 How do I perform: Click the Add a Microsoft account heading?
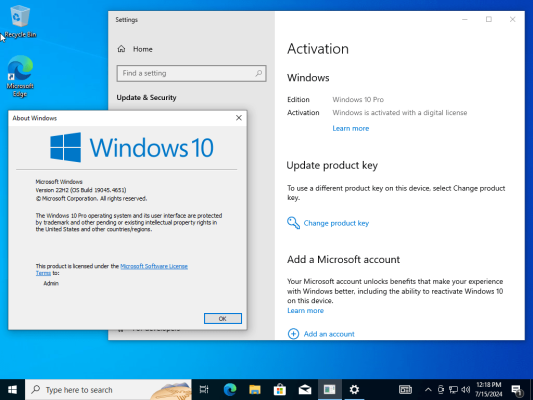coord(343,259)
